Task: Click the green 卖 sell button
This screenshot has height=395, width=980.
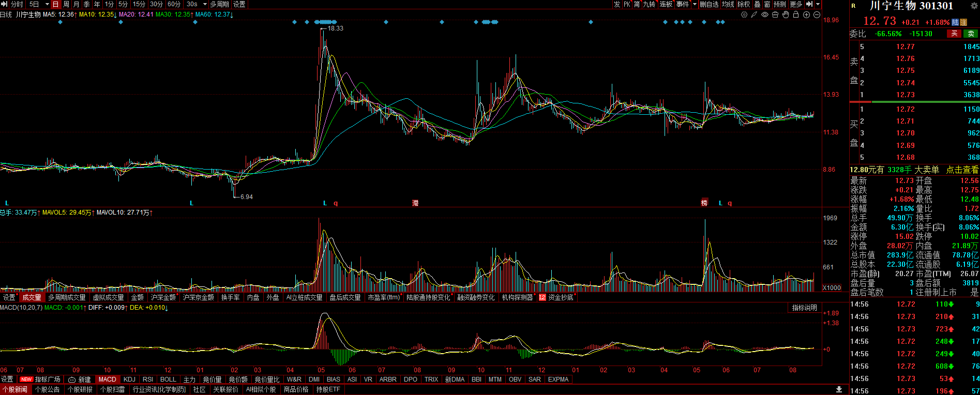Action: tap(971, 34)
